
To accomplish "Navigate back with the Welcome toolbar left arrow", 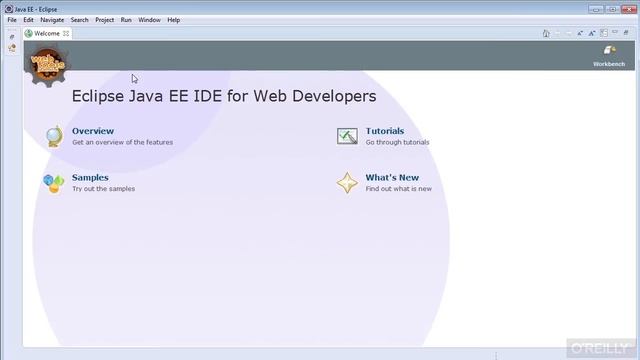I will [557, 33].
